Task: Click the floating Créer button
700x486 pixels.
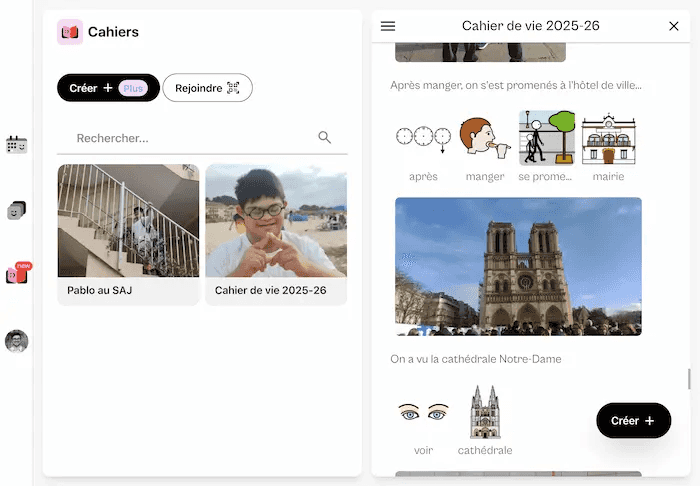Action: click(x=633, y=421)
